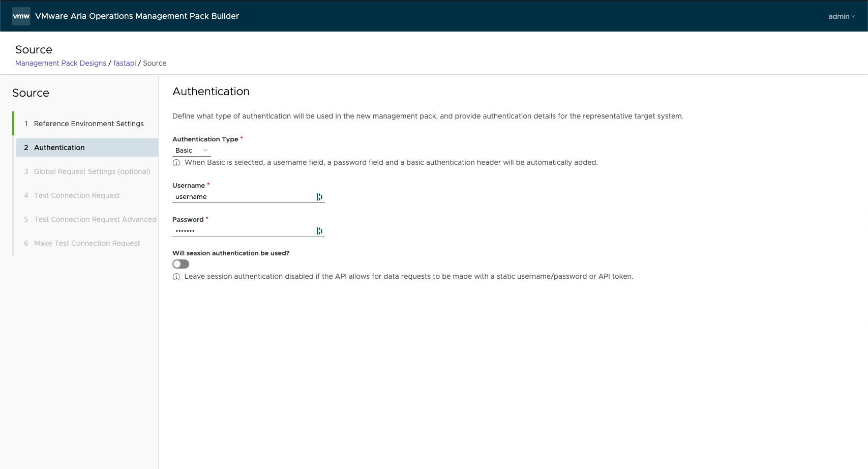Go to Reference Environment Settings step
The height and width of the screenshot is (469, 868).
(88, 124)
